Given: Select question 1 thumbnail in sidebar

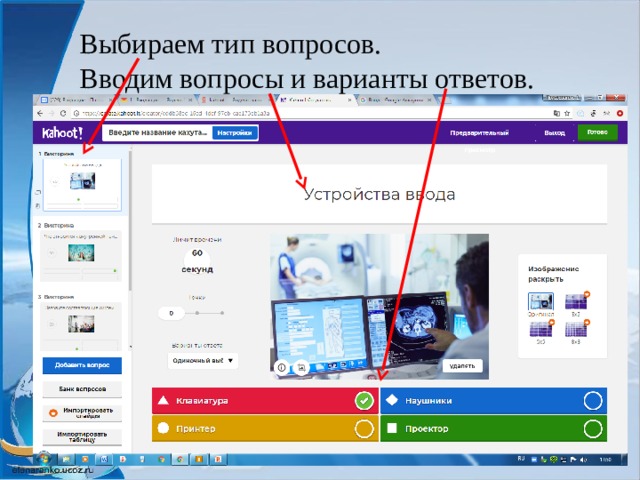Looking at the screenshot, I should click(x=82, y=184).
